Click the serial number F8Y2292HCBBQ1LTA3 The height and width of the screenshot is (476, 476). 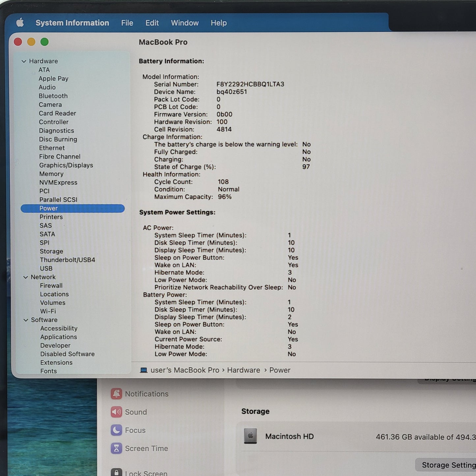250,84
